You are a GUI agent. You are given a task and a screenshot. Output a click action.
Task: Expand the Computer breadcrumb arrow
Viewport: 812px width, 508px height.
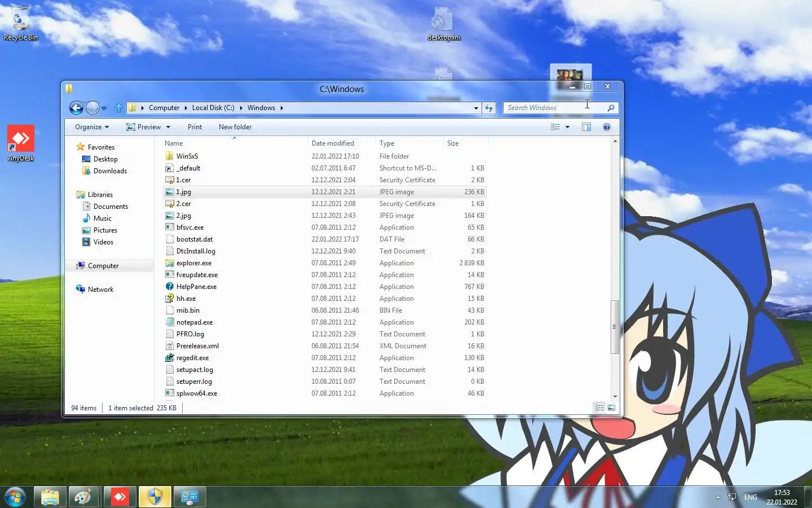click(x=186, y=108)
